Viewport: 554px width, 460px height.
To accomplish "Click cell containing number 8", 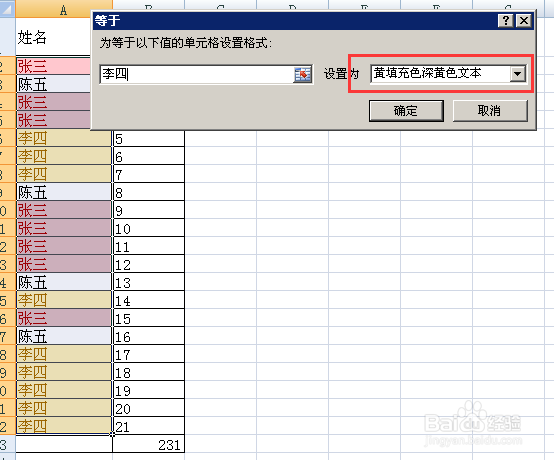I will click(148, 192).
